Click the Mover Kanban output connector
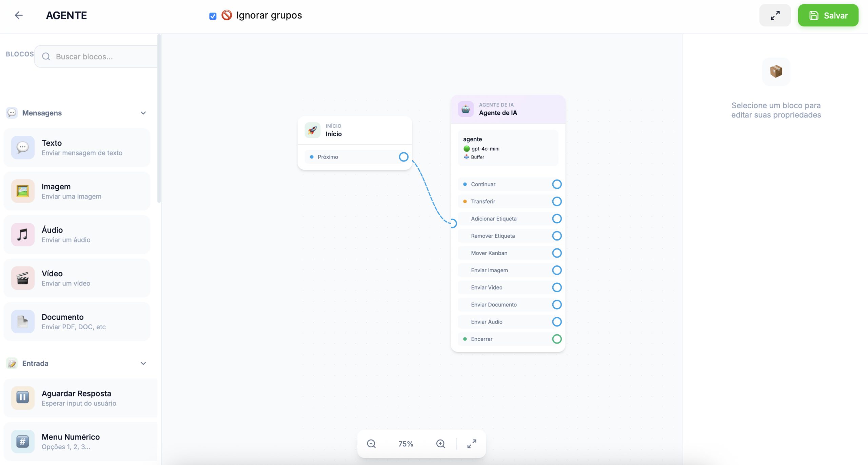Image resolution: width=868 pixels, height=465 pixels. pyautogui.click(x=557, y=253)
